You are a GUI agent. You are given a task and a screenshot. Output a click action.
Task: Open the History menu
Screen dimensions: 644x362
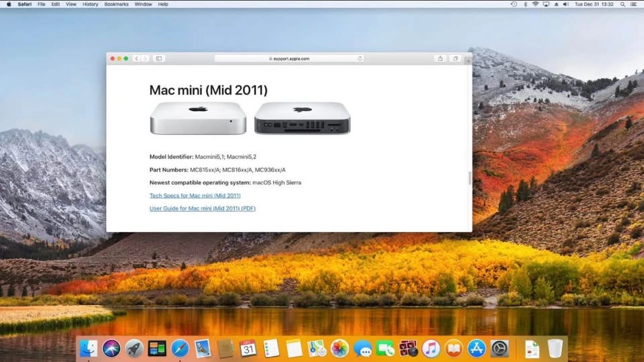click(91, 4)
